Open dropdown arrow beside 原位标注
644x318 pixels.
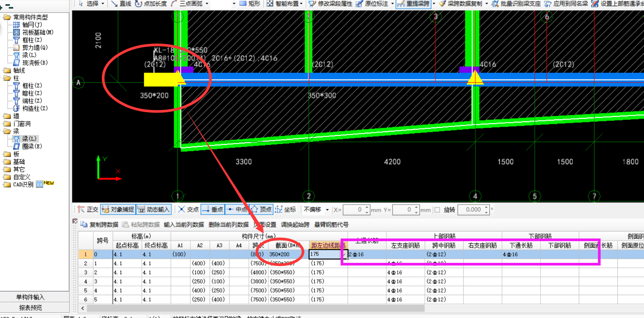(x=392, y=3)
